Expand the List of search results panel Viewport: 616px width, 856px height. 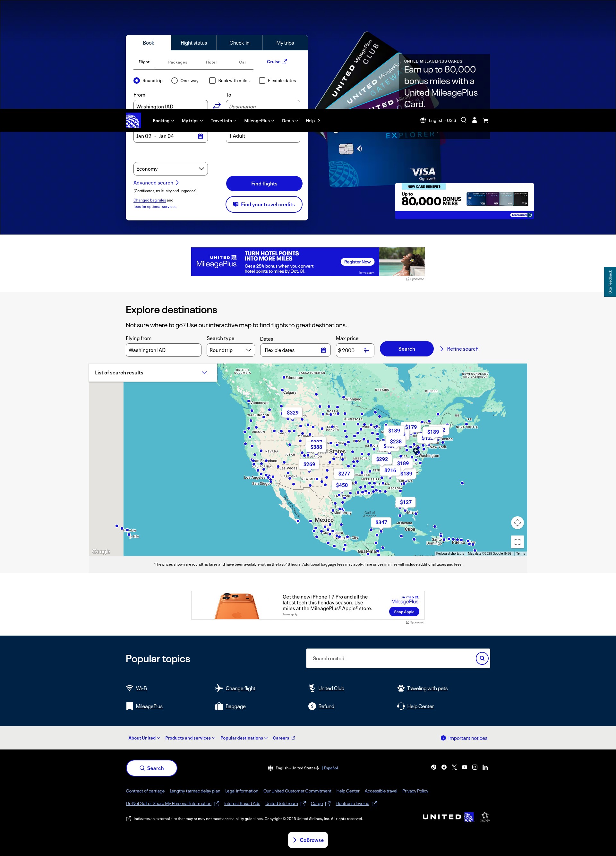[153, 372]
